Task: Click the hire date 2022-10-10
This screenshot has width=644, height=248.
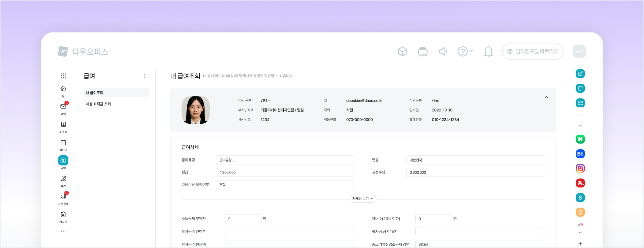Action: 442,110
